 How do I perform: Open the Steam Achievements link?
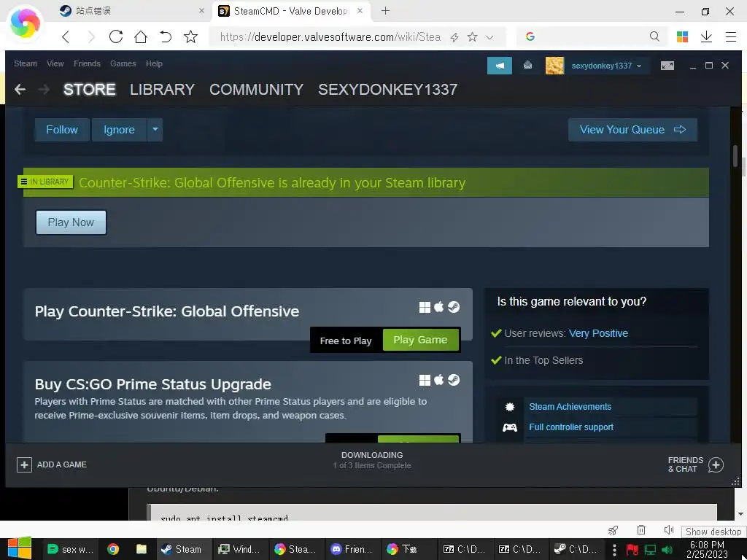(x=570, y=407)
